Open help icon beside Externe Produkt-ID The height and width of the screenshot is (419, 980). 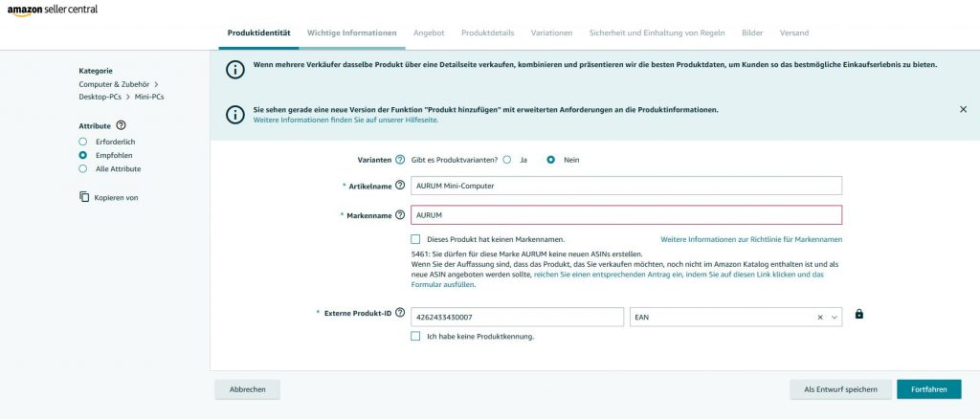pyautogui.click(x=400, y=312)
